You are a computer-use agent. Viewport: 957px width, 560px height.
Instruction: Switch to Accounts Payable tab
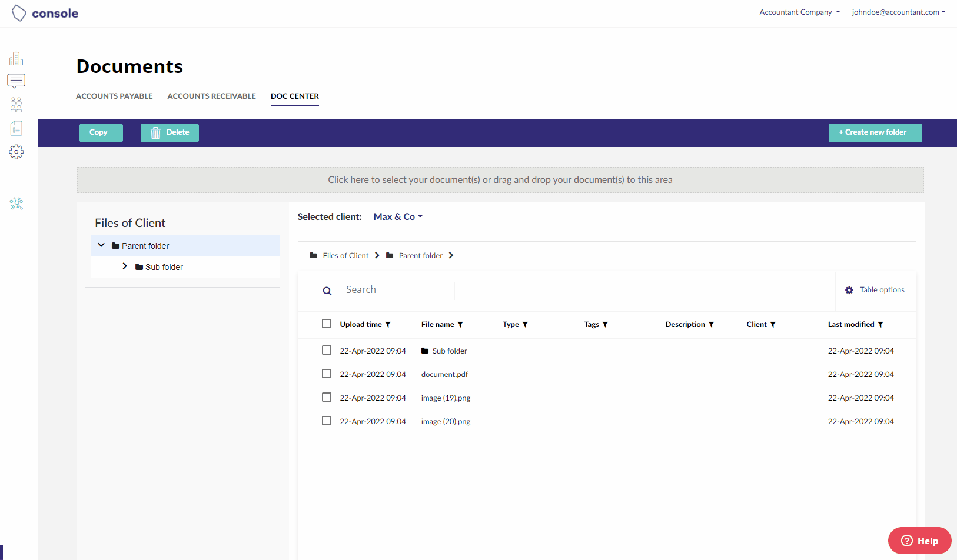click(x=114, y=96)
